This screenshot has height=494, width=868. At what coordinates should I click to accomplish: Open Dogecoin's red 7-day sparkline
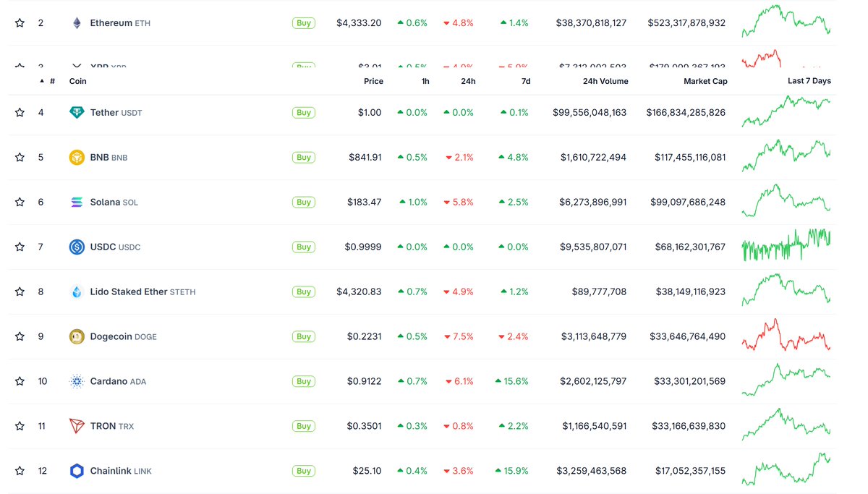[786, 335]
